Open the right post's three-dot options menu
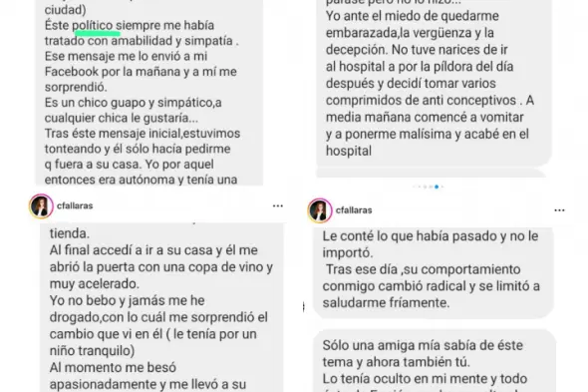The width and height of the screenshot is (588, 392). 559,210
